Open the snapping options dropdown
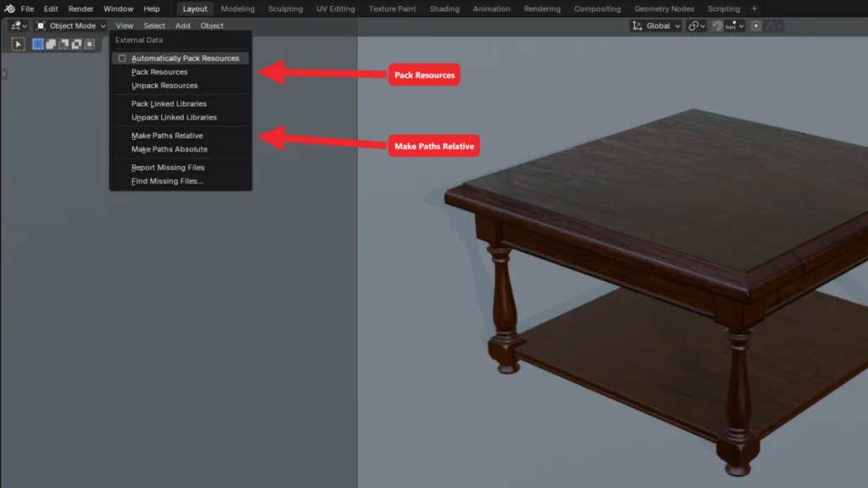Viewport: 868px width, 488px height. 735,26
